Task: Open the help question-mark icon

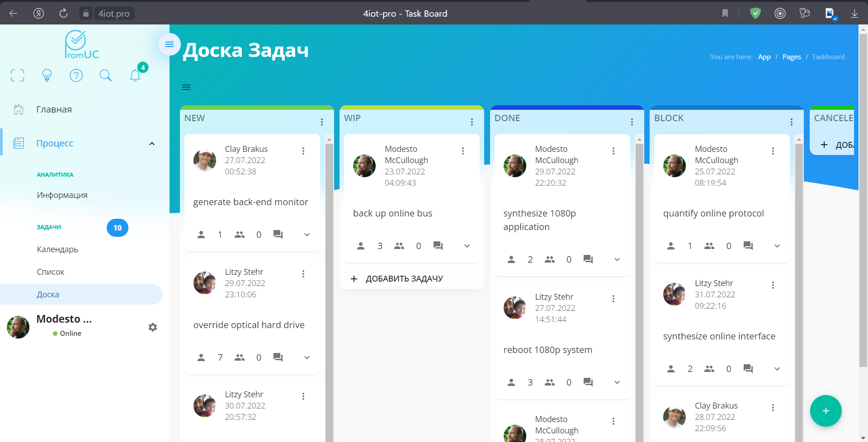Action: pyautogui.click(x=76, y=75)
